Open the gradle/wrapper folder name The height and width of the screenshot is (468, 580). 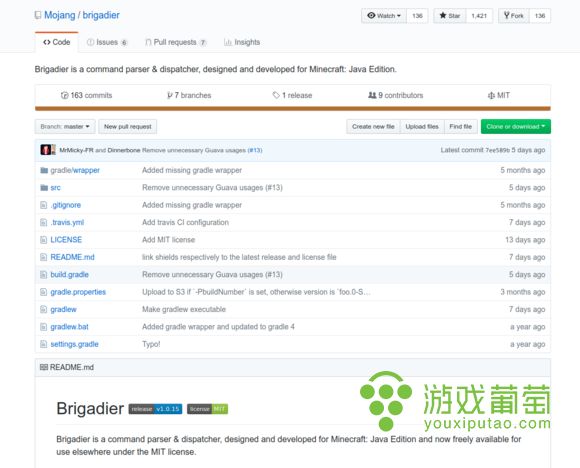(x=75, y=170)
